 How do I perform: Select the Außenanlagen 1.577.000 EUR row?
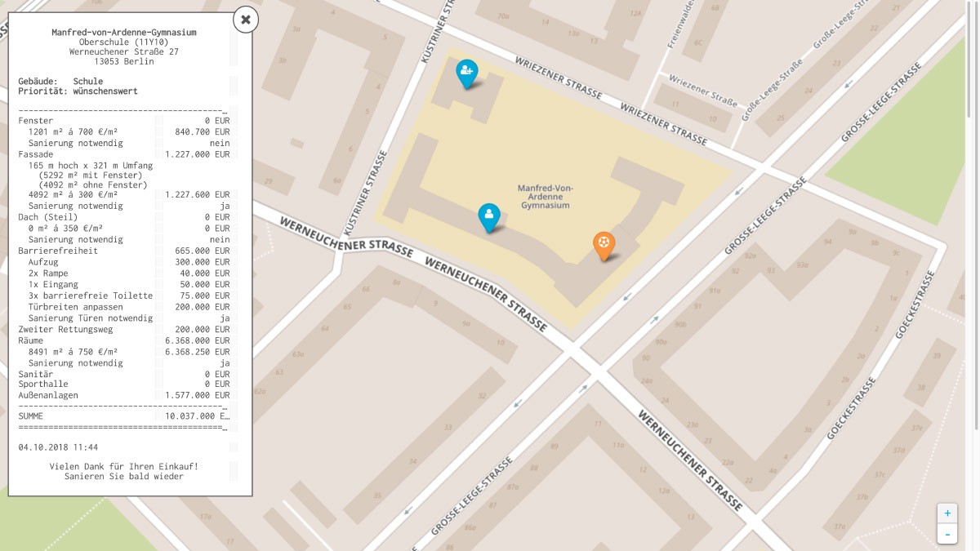[x=124, y=395]
